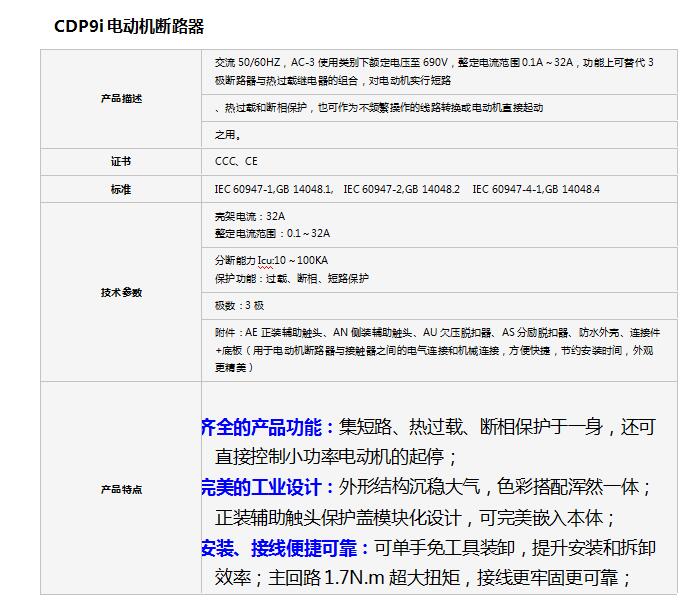Screen dimensions: 696x608
Task: Click blue heading '完美的工业设计：'
Action: (x=268, y=487)
